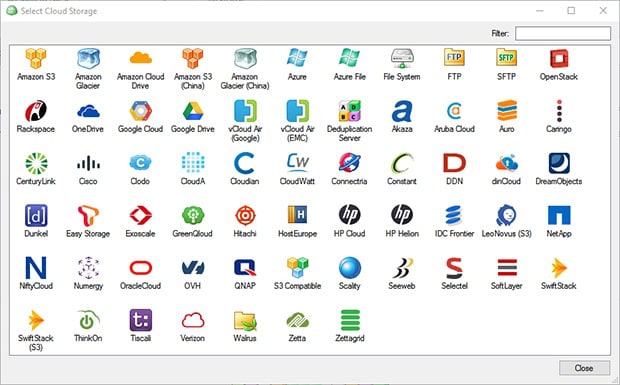This screenshot has height=385, width=620.
Task: Pick the Akaza icon
Action: [x=402, y=111]
